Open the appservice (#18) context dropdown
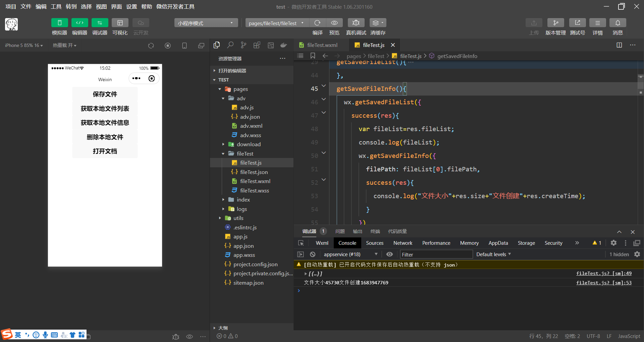 (351, 254)
